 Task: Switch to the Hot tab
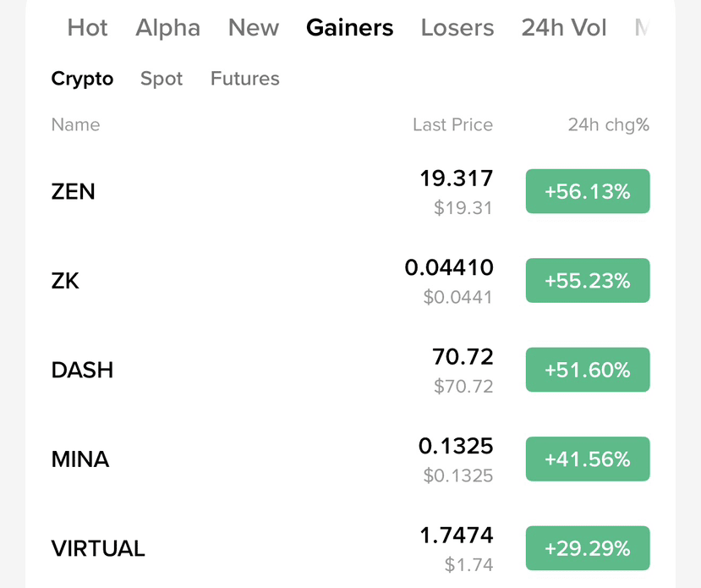click(x=87, y=28)
